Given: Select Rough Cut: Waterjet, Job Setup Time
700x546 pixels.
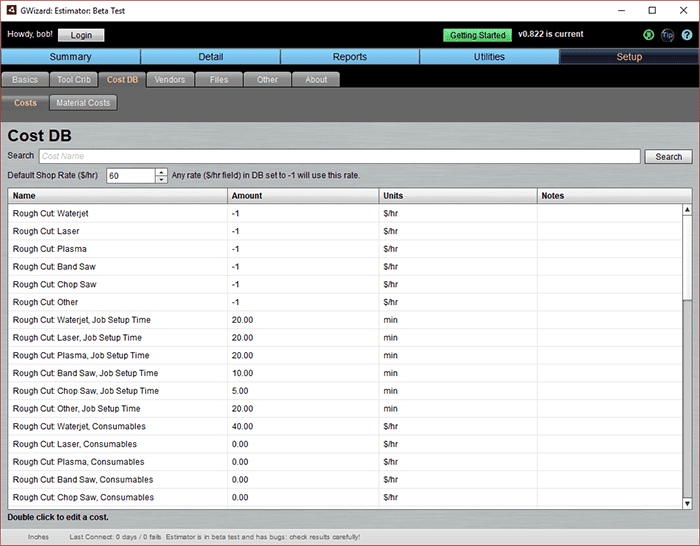Looking at the screenshot, I should pyautogui.click(x=345, y=320).
